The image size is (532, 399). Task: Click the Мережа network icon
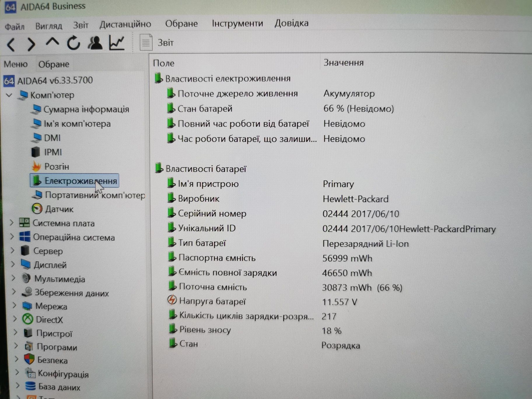click(27, 306)
